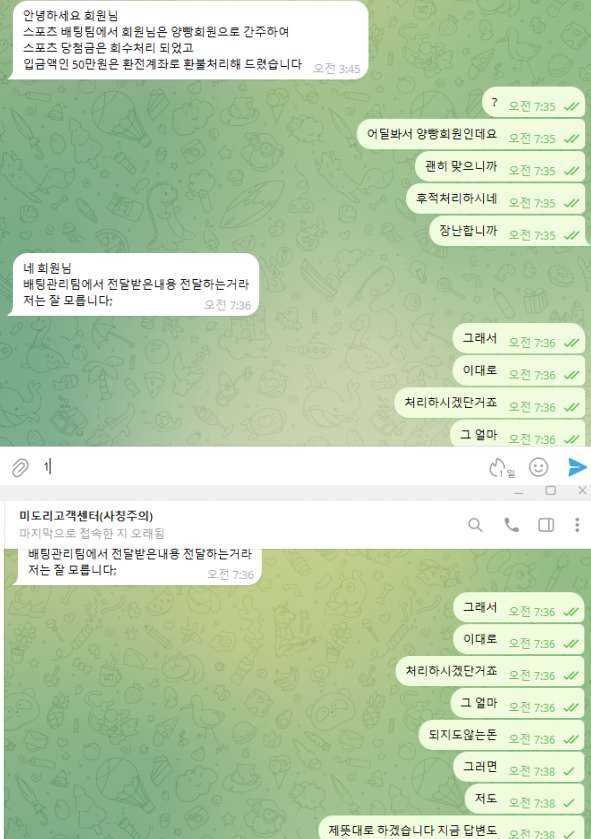Start a voice call with the phone icon
This screenshot has height=839, width=591.
pos(511,525)
